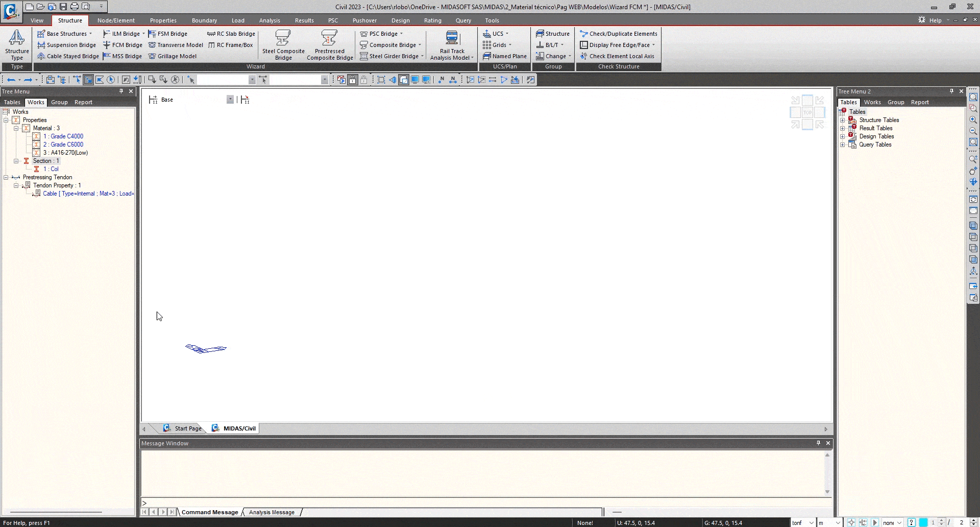This screenshot has height=527, width=980.
Task: Click the Named Plane tool
Action: click(504, 56)
